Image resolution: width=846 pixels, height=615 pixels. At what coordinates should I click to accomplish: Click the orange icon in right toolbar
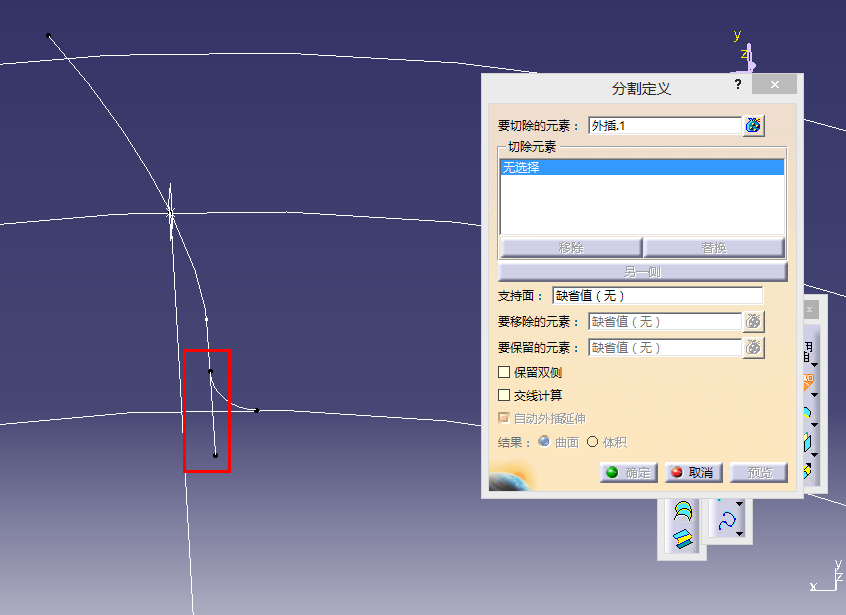(x=808, y=381)
